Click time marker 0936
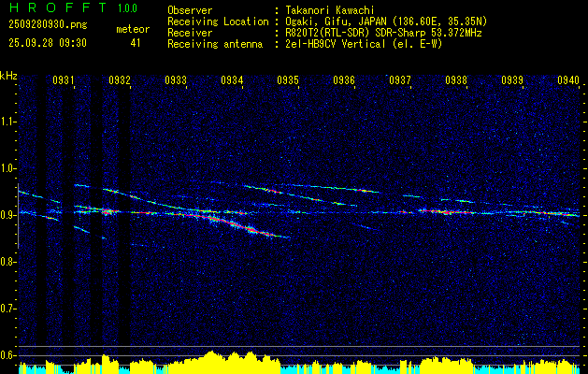This screenshot has width=588, height=374. coord(344,79)
